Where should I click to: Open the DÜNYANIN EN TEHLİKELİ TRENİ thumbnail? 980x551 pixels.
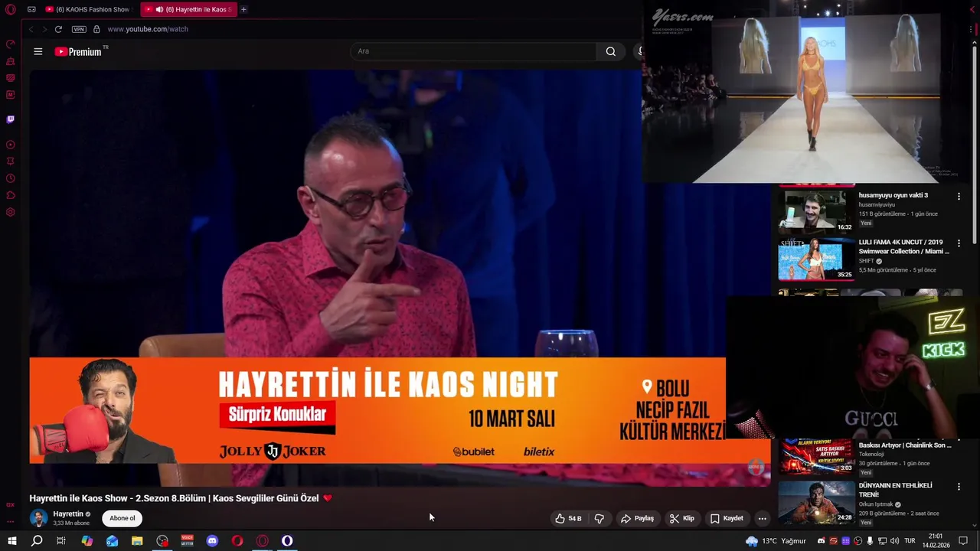[x=816, y=502]
